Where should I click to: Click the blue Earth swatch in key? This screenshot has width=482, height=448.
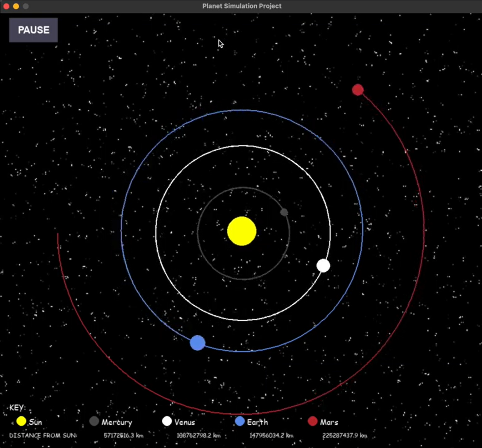[x=240, y=421]
